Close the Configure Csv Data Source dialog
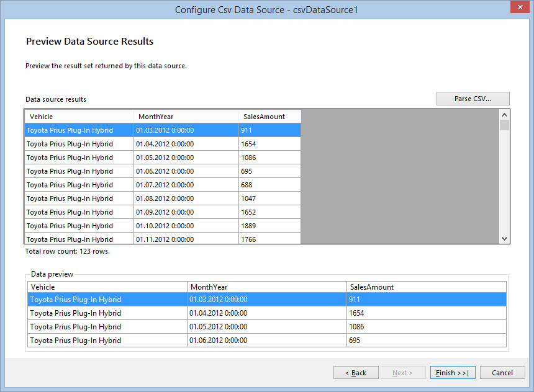534x392 pixels. pyautogui.click(x=520, y=7)
